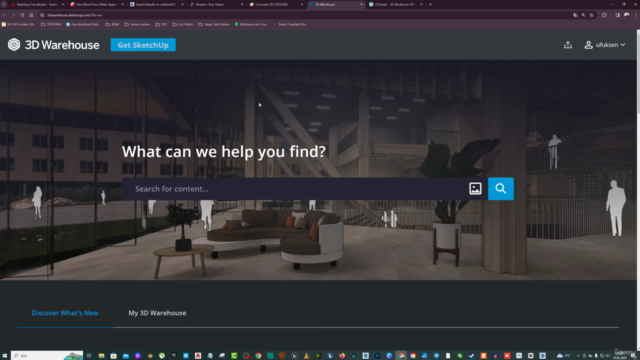
Task: Open a new browser tab with plus
Action: [430, 4]
